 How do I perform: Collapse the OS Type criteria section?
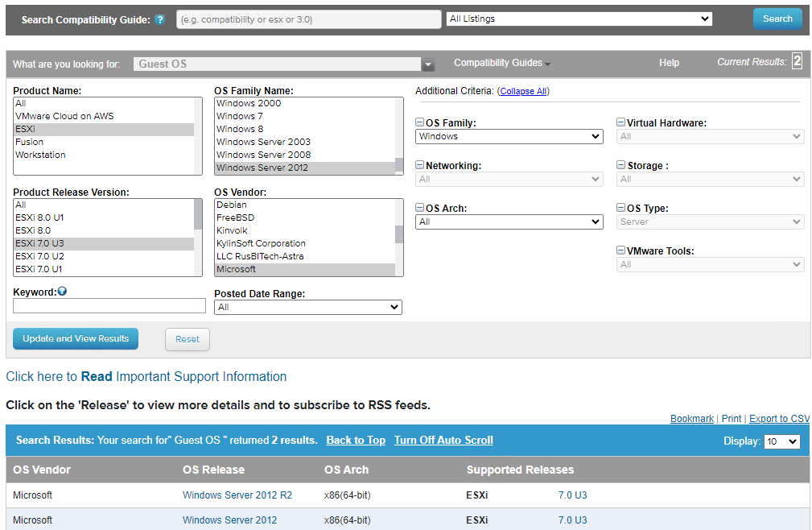point(620,207)
